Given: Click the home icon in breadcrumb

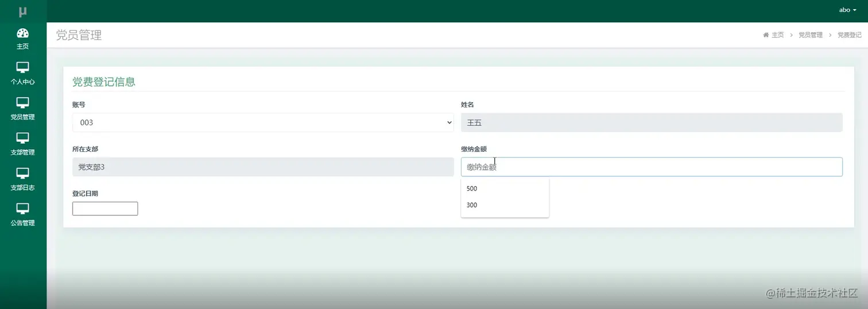Looking at the screenshot, I should coord(765,35).
